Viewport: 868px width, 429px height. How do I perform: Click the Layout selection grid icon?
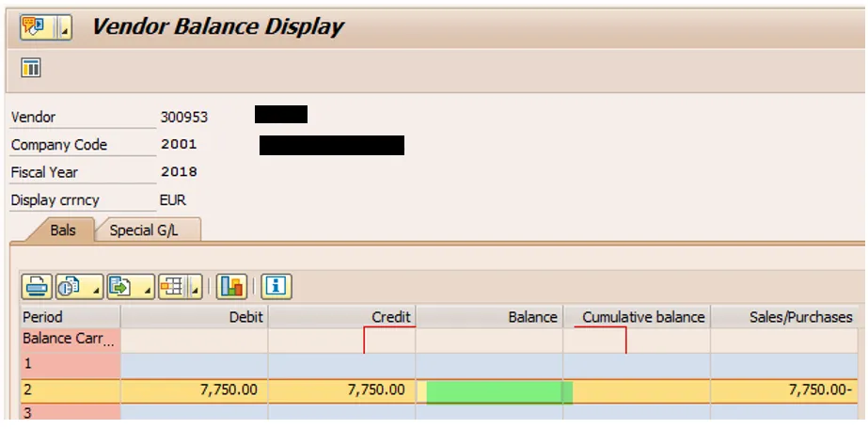(x=171, y=285)
